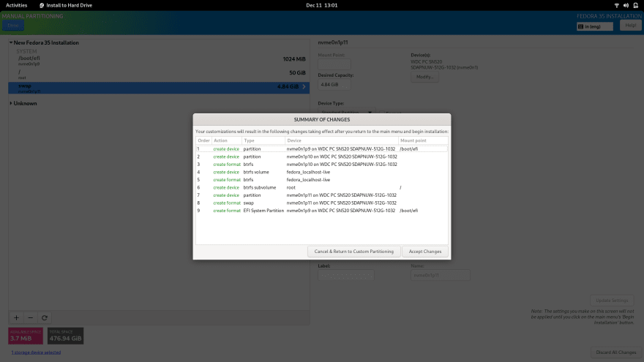
Task: Open the Activities overview
Action: coord(16,5)
